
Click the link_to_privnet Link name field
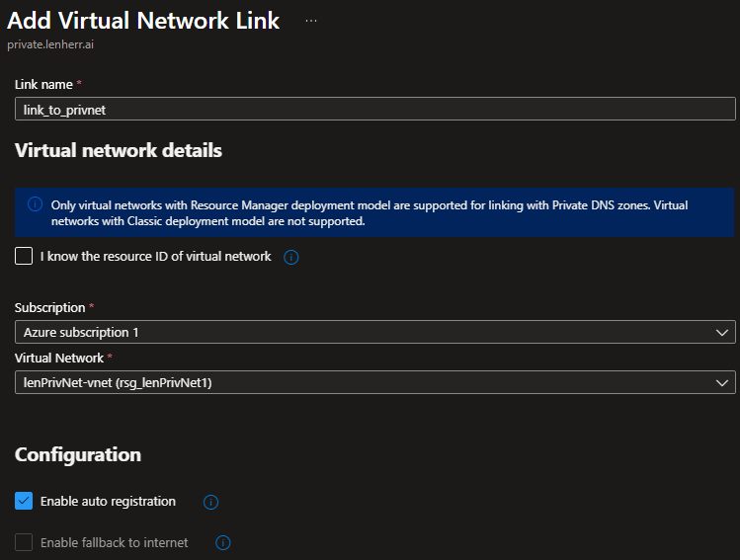374,110
